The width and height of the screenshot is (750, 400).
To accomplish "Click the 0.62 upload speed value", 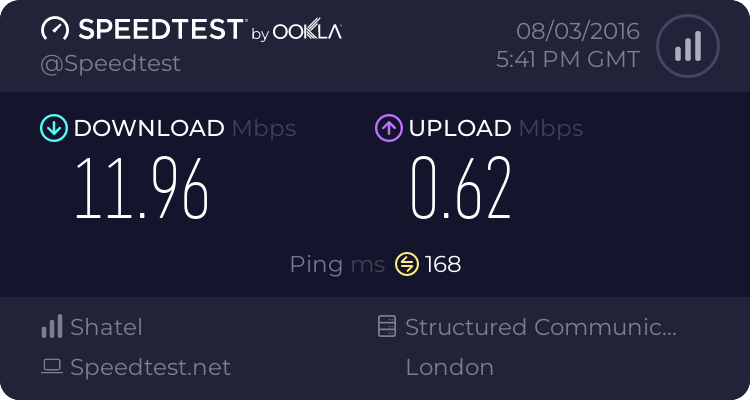I will click(x=461, y=188).
